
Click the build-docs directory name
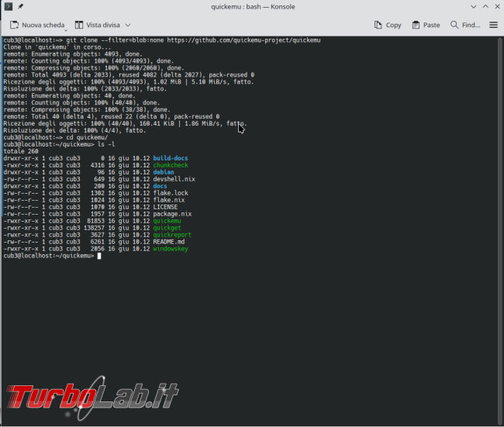(171, 158)
